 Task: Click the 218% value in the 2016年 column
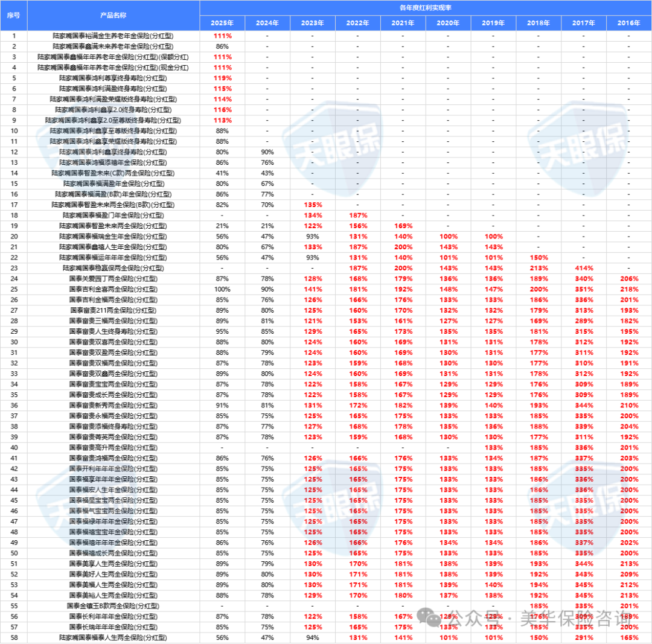[x=628, y=289]
